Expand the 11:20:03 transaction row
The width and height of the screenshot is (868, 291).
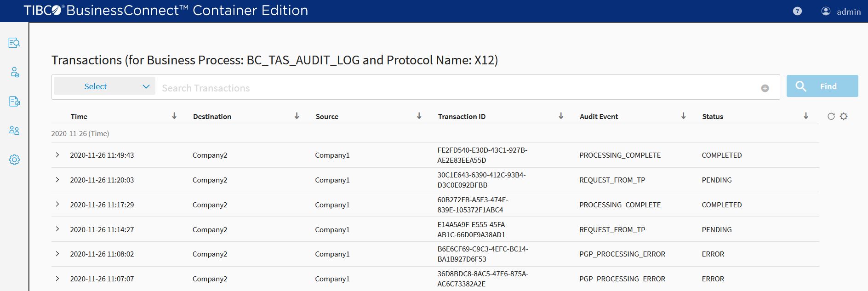[x=57, y=180]
